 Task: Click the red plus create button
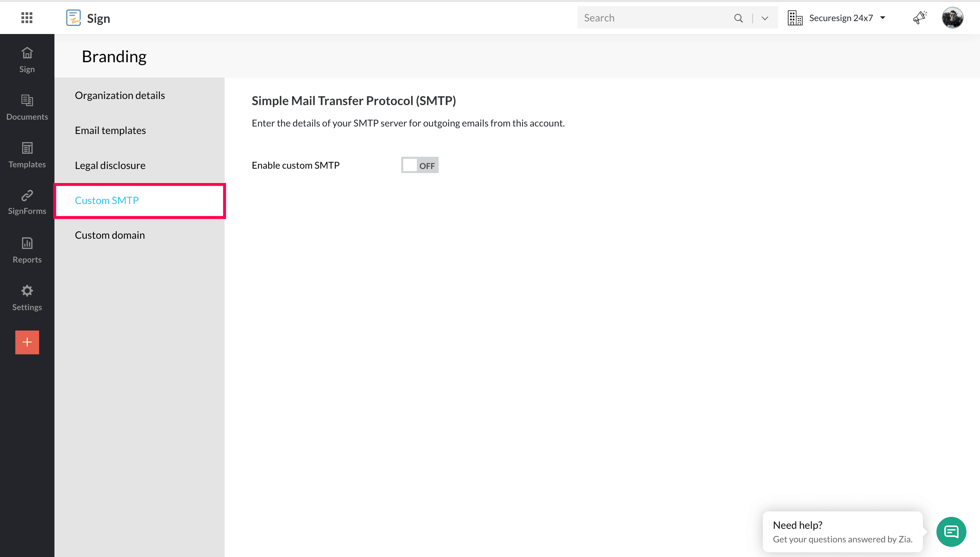point(27,342)
